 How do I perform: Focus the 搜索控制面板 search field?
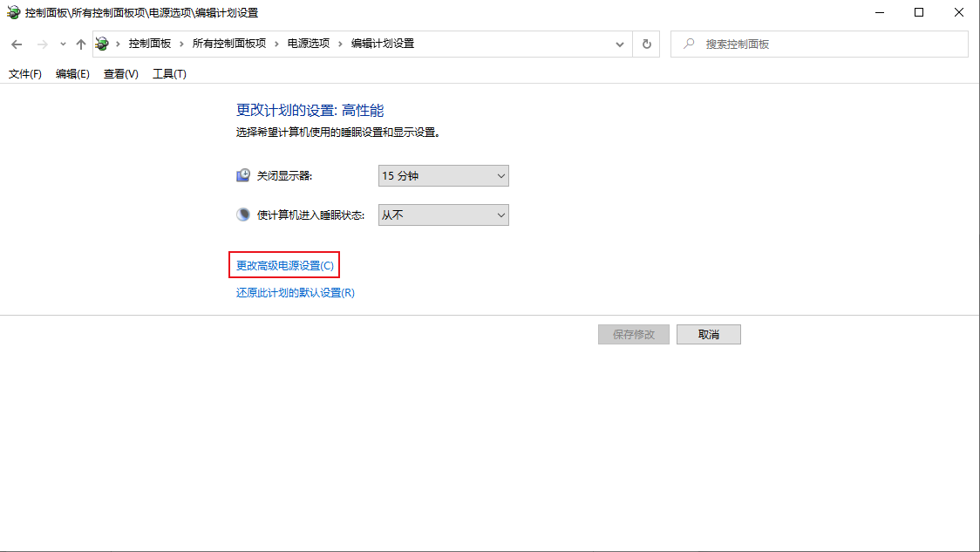(x=820, y=44)
